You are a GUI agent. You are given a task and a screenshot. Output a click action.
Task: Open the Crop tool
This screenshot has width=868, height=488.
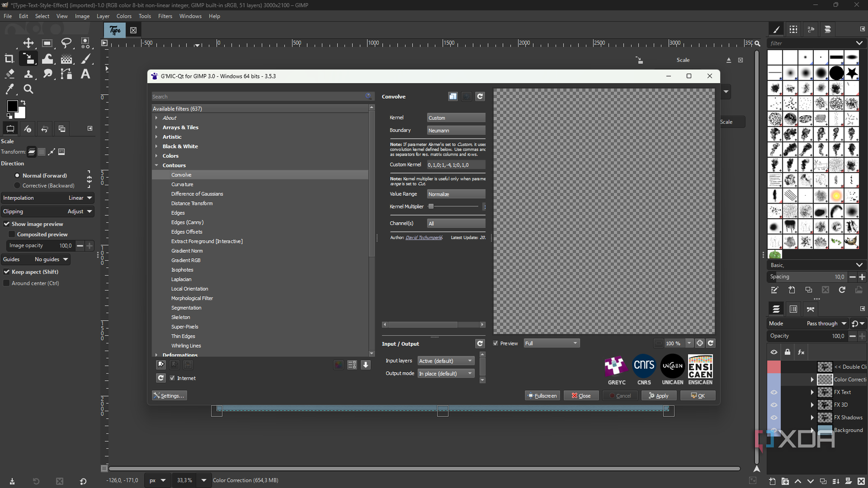[x=9, y=58]
